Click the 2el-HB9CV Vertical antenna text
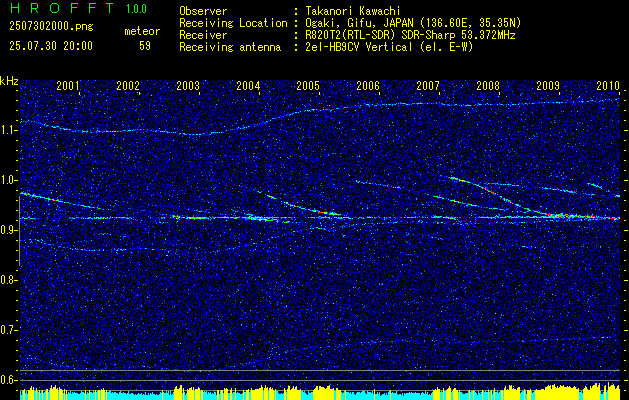The width and height of the screenshot is (629, 400). [x=389, y=47]
